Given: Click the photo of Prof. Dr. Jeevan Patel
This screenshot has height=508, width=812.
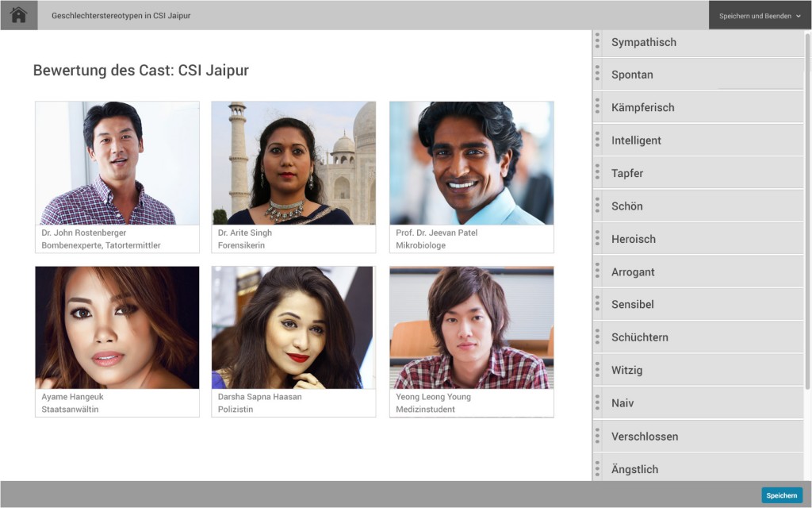Looking at the screenshot, I should [472, 163].
